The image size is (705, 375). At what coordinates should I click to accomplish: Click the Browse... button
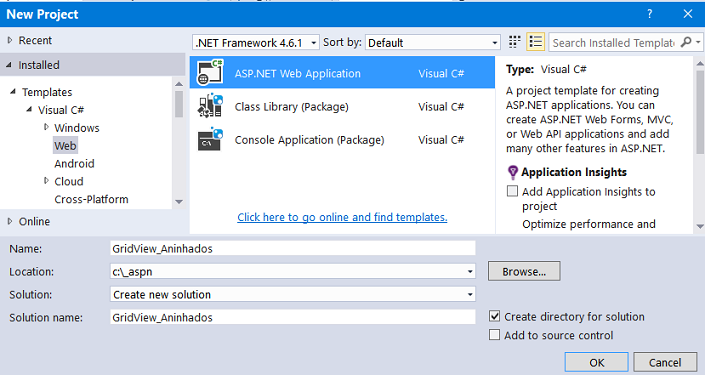pos(524,272)
